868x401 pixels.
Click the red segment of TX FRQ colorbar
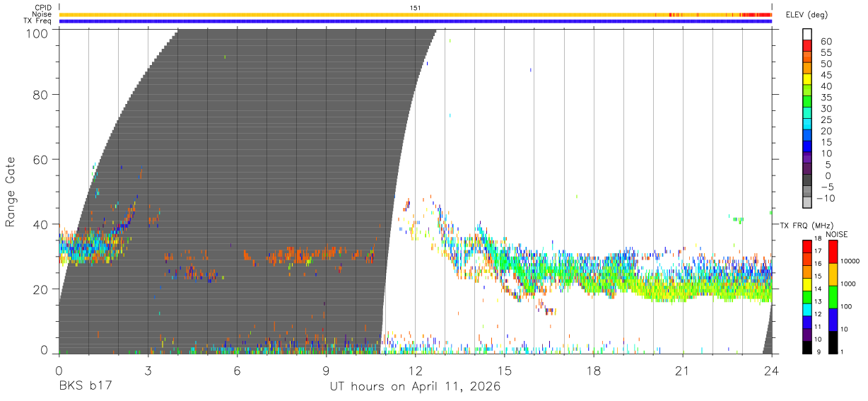tap(807, 247)
